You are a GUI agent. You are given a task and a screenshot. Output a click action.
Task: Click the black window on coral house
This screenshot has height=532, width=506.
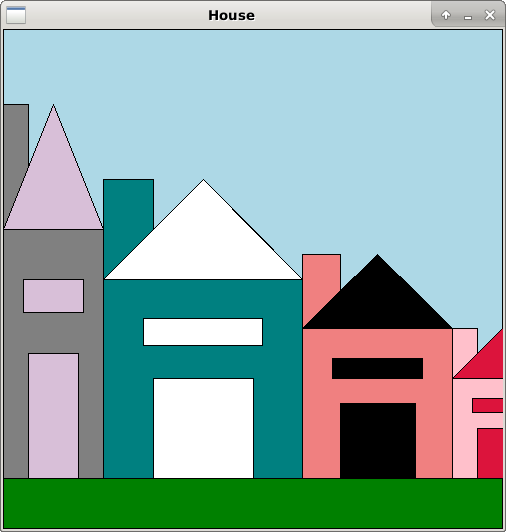(x=377, y=368)
